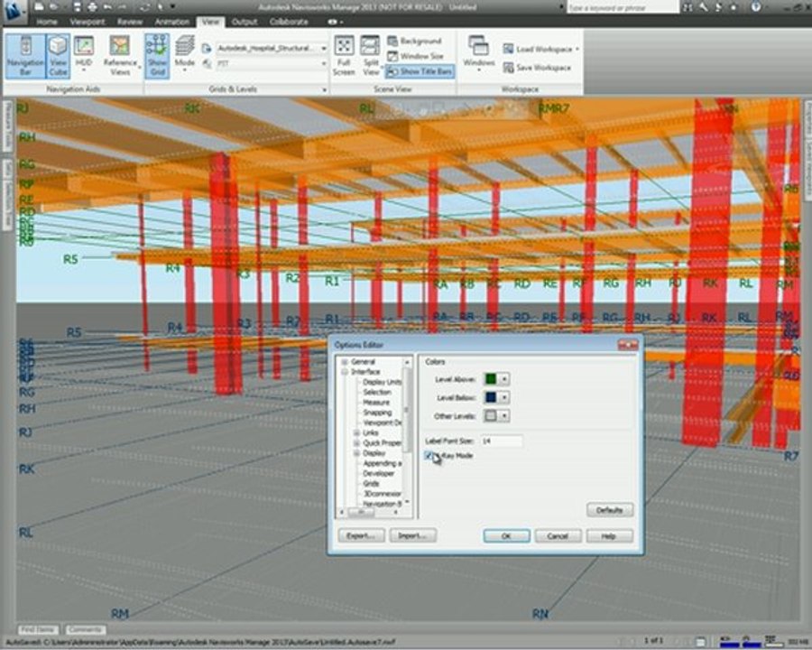812x650 pixels.
Task: Expand the Grids & Levels panel arrow
Action: click(x=325, y=89)
